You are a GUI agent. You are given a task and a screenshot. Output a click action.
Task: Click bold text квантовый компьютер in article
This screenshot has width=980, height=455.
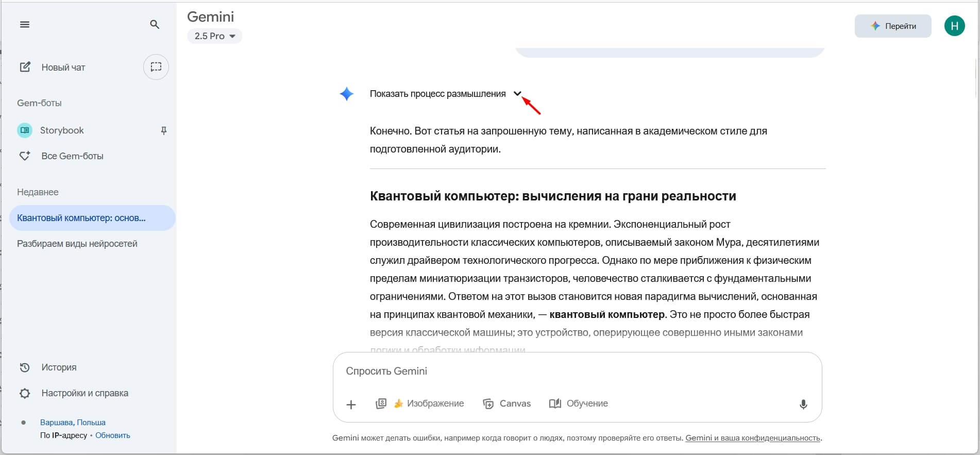click(x=607, y=314)
